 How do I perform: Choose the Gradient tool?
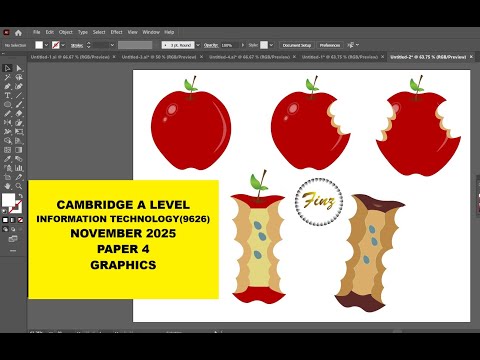(x=19, y=150)
